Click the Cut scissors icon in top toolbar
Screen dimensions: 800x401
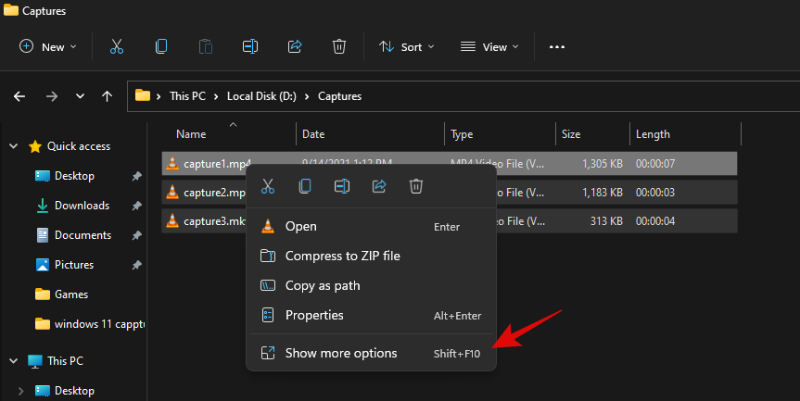pyautogui.click(x=116, y=47)
